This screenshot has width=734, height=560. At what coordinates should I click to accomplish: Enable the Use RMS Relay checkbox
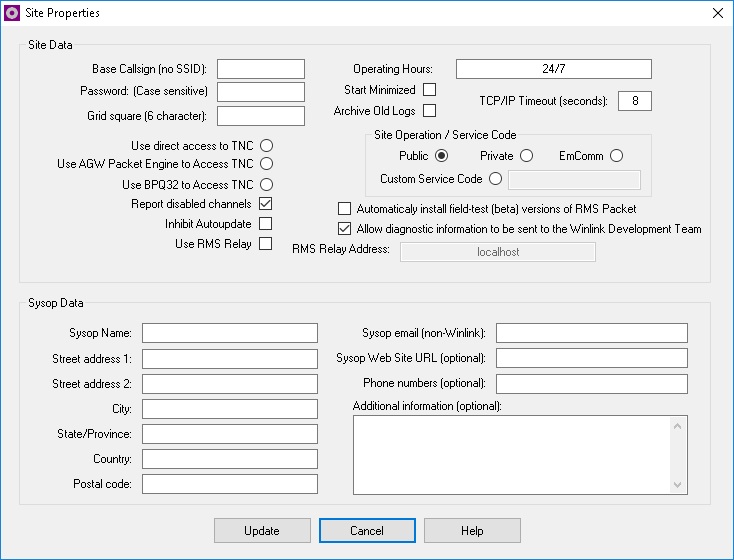266,244
